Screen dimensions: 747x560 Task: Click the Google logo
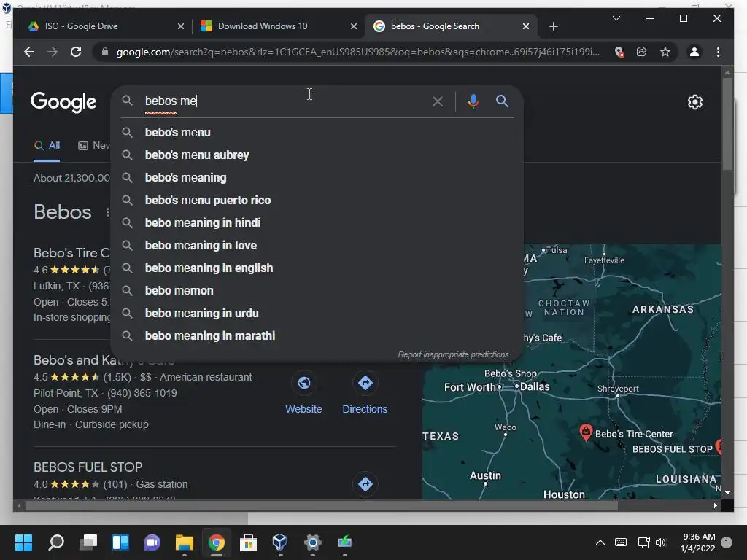63,102
